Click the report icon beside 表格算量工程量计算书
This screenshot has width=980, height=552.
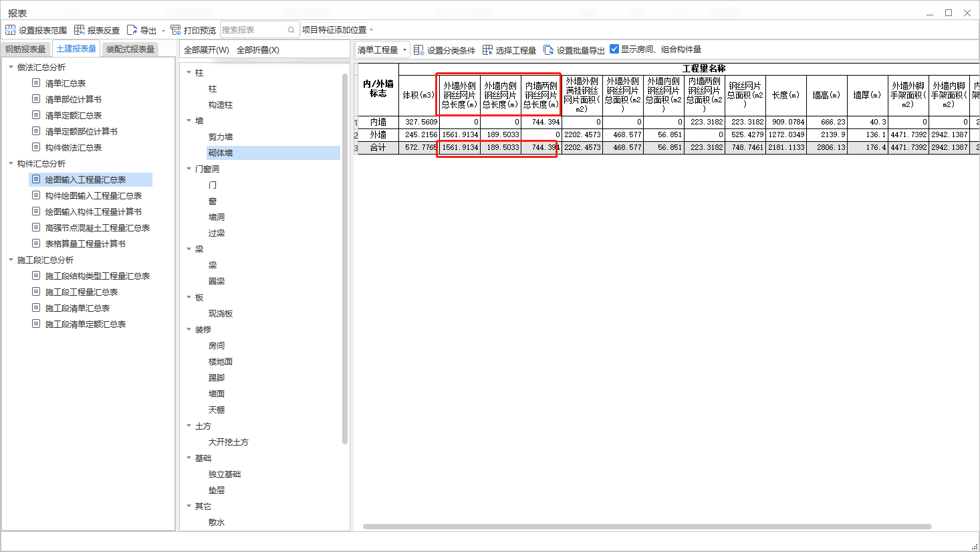(36, 244)
